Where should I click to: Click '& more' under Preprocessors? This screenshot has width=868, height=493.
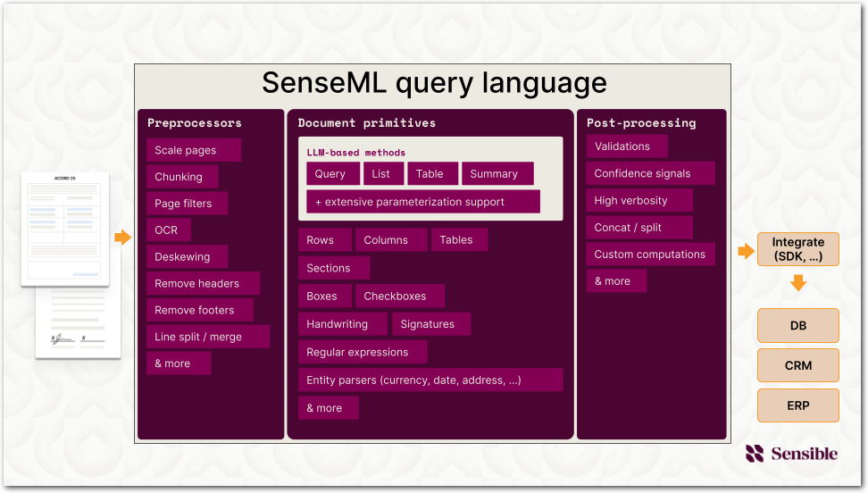pyautogui.click(x=179, y=363)
